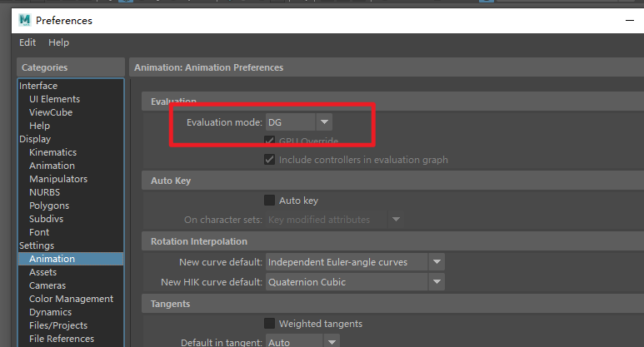The image size is (644, 347).
Task: Open New HIK curve default dropdown
Action: pos(355,282)
